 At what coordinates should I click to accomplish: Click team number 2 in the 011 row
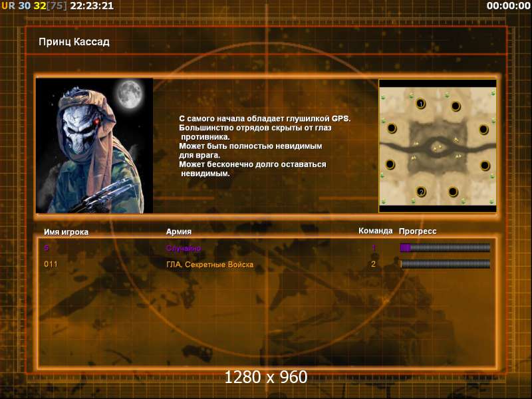pyautogui.click(x=373, y=264)
